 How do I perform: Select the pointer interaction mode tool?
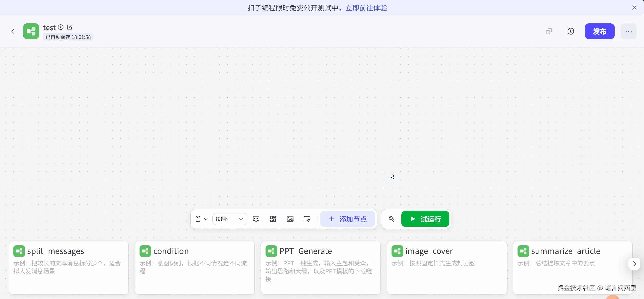coord(198,219)
